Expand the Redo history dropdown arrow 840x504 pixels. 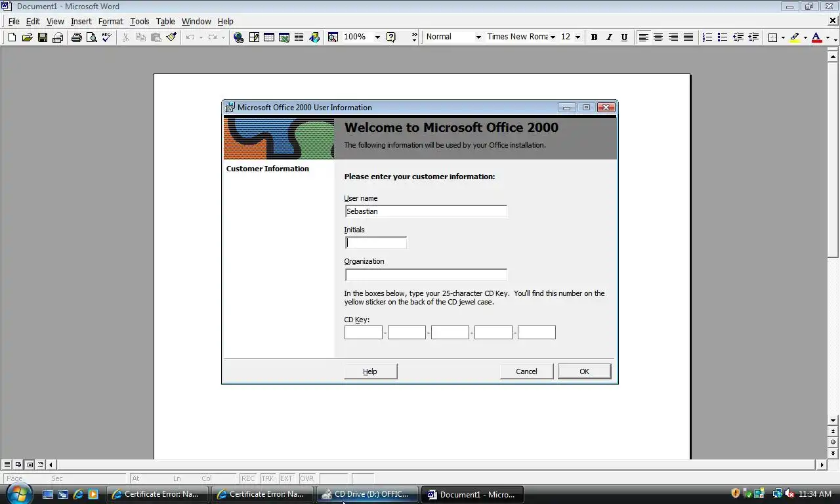tap(223, 37)
